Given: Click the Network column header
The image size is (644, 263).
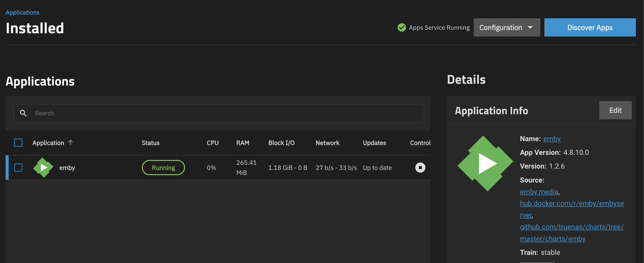Looking at the screenshot, I should click(x=327, y=143).
